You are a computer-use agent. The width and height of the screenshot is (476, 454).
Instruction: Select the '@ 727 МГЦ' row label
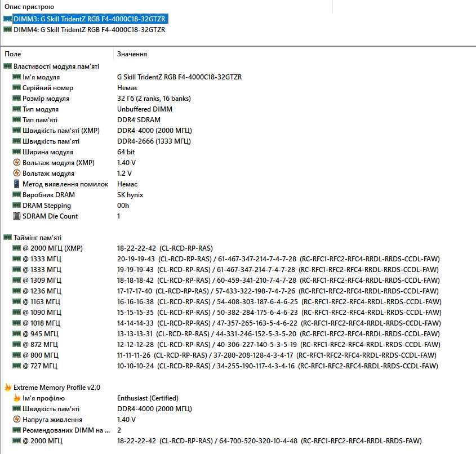40,366
